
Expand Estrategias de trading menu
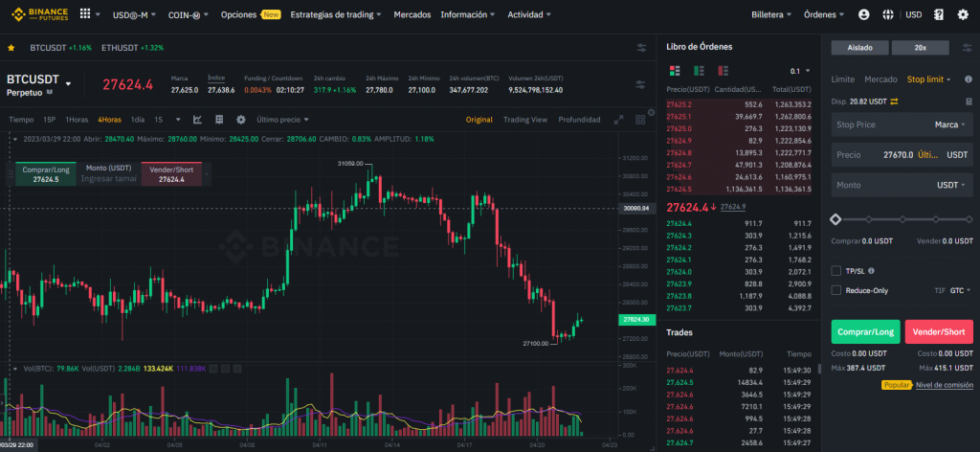pos(336,14)
